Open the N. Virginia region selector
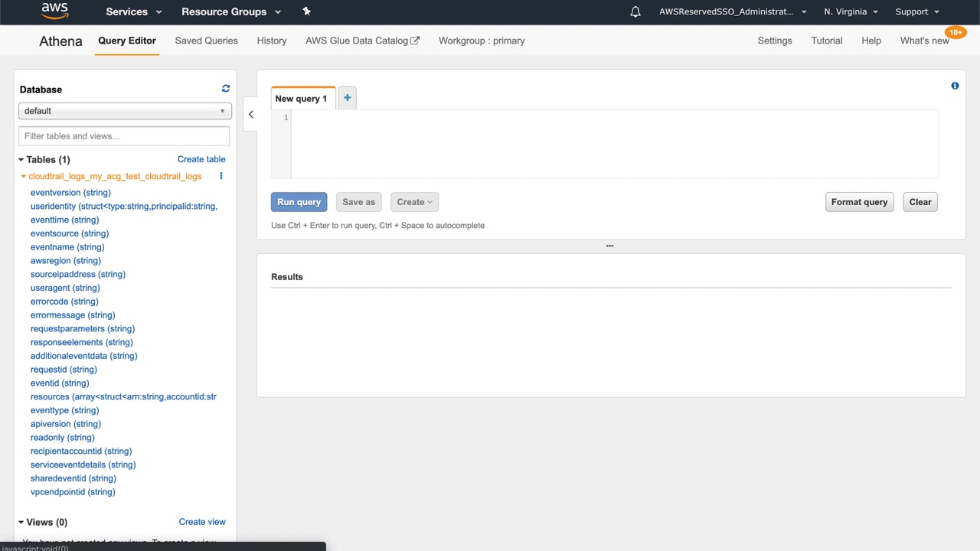Screen dimensions: 980x551 (851, 11)
